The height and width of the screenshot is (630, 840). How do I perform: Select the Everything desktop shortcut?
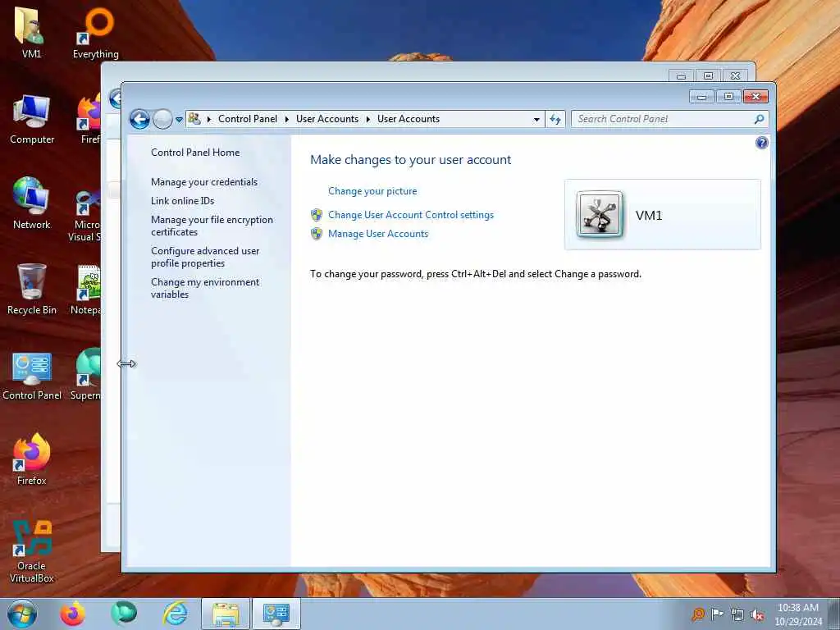pos(96,33)
